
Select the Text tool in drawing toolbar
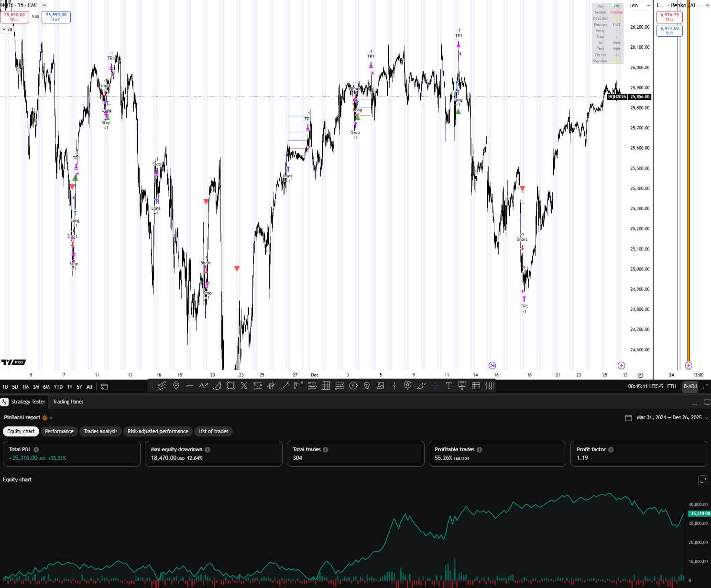click(x=448, y=386)
